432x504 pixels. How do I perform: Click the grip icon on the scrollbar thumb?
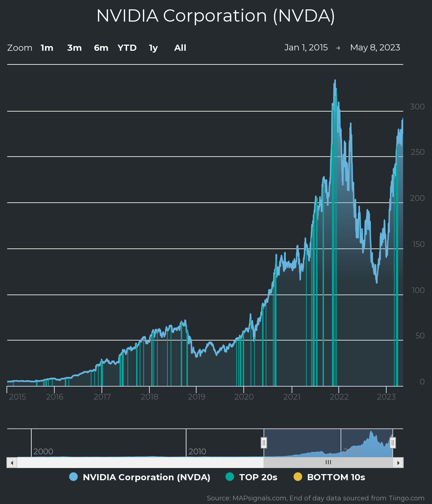pos(328,463)
